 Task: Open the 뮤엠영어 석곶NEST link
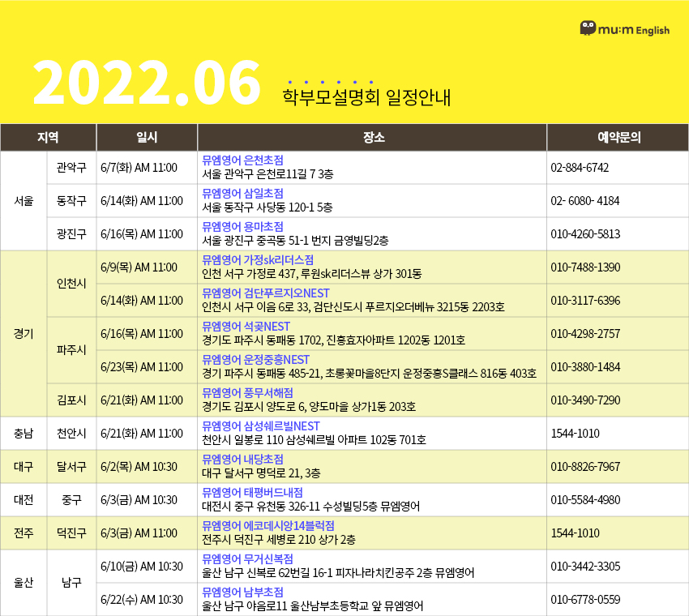coord(246,327)
